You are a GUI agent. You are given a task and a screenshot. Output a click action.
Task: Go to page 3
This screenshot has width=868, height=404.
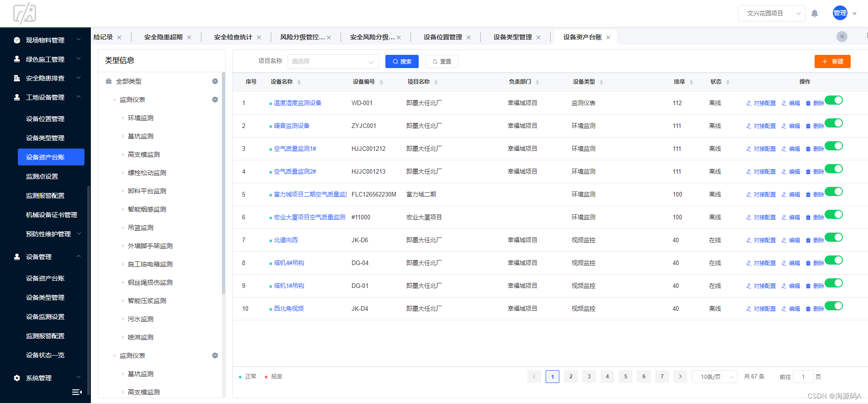(589, 377)
